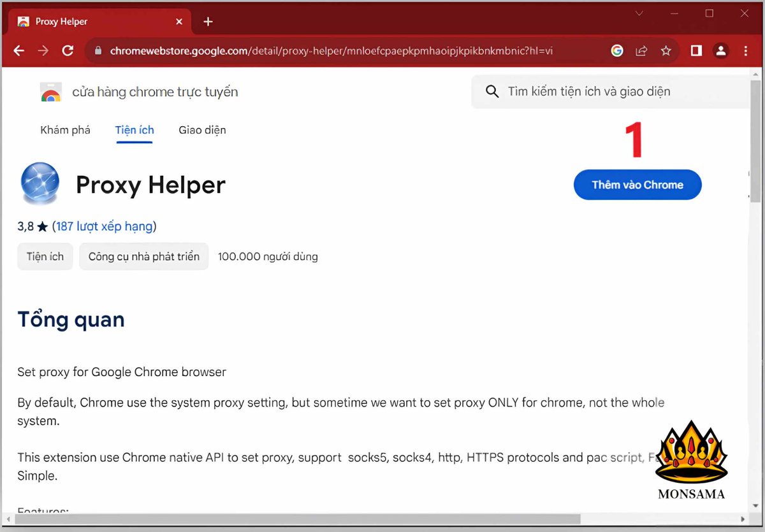Open the side panel icon
Screen dimensions: 765x532
696,51
